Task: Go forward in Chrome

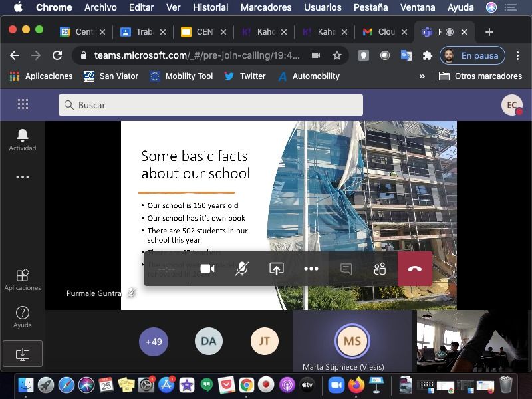Action: pos(36,55)
